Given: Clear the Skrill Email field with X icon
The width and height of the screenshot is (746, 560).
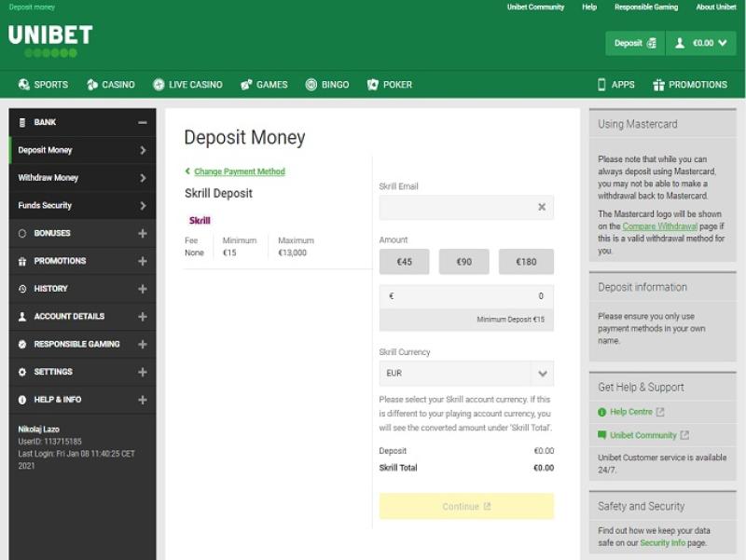Looking at the screenshot, I should click(542, 207).
